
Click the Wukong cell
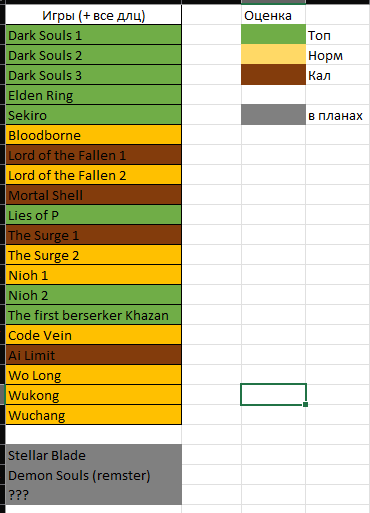click(94, 395)
